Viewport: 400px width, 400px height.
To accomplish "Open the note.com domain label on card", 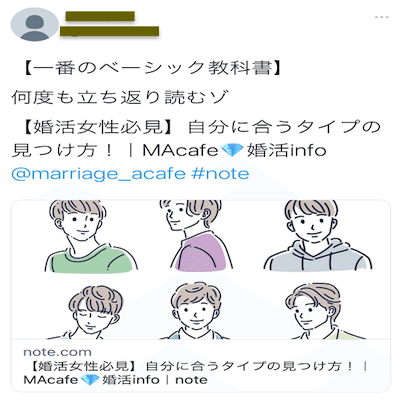I will tap(57, 352).
